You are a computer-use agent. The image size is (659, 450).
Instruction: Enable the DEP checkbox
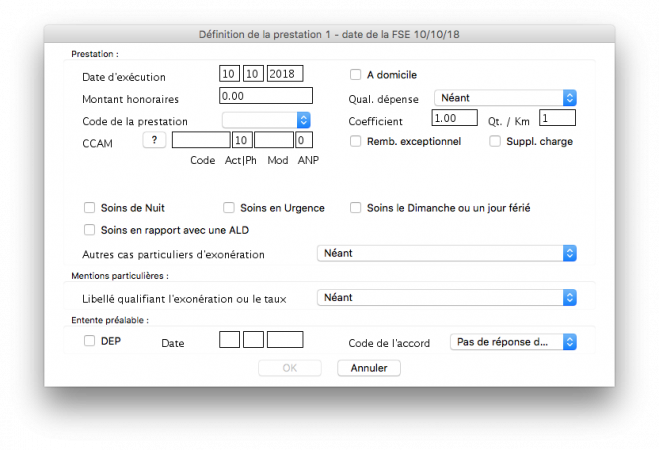89,340
